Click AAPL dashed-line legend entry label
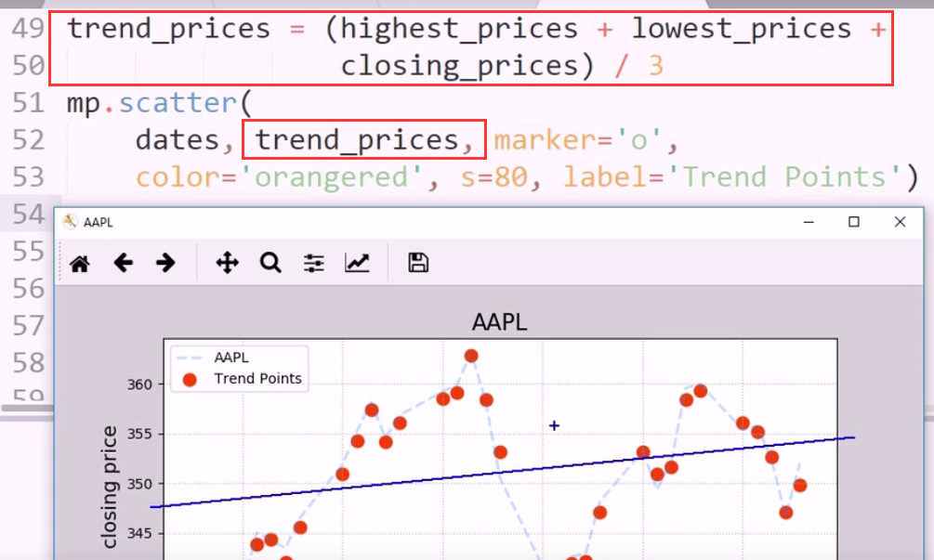The width and height of the screenshot is (934, 560). 231,358
